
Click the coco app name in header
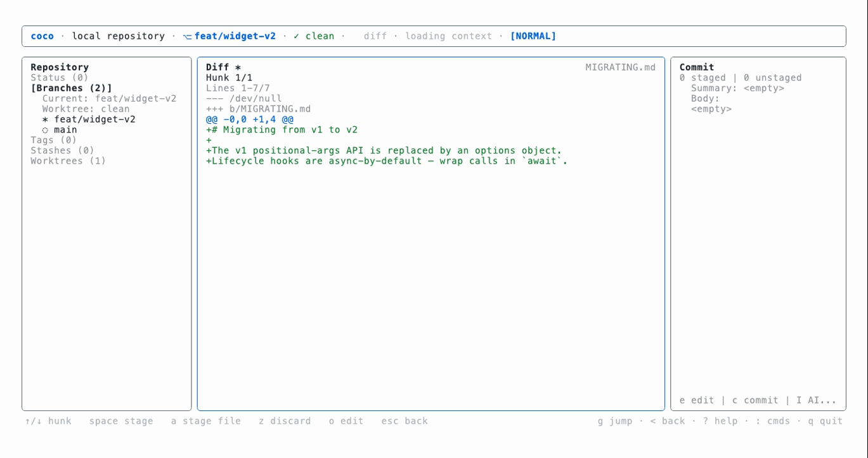(42, 36)
